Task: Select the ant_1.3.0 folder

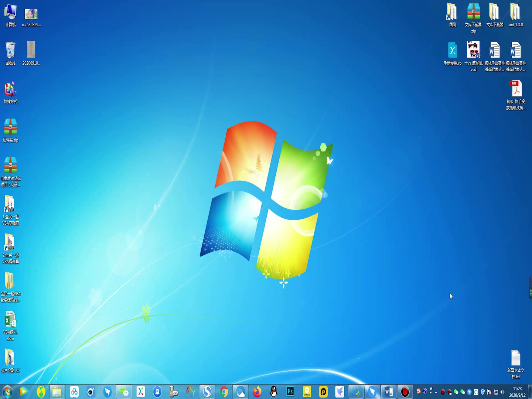Action: pos(516,15)
